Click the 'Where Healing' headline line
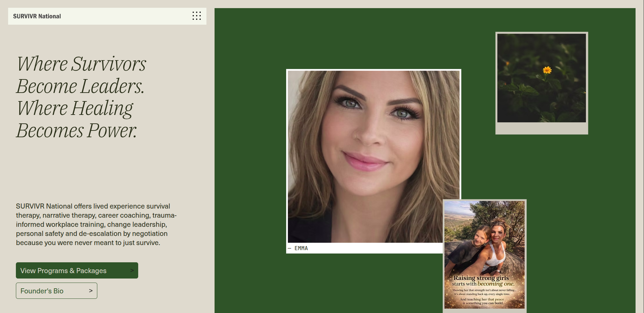Screen dimensions: 644x313 coord(75,108)
